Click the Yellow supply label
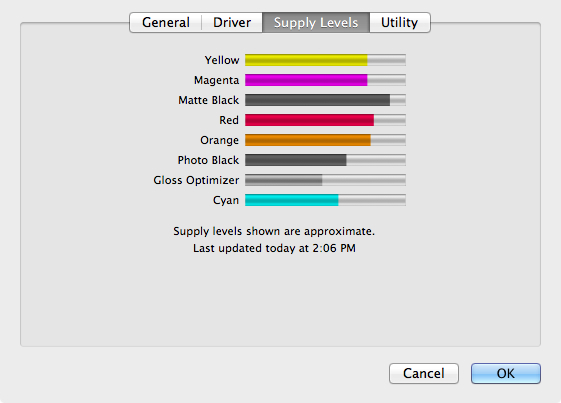The image size is (561, 403). pyautogui.click(x=222, y=60)
